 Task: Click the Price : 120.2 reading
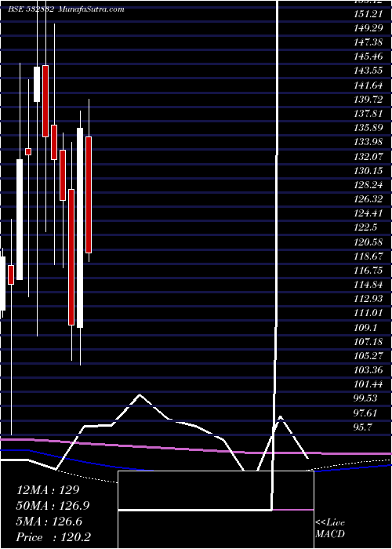(53, 537)
